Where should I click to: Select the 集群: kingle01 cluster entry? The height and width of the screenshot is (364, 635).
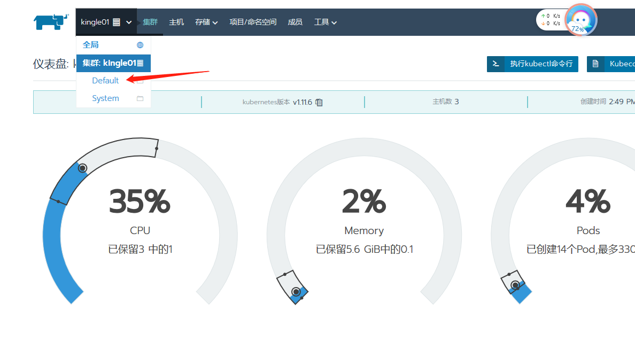[x=113, y=63]
